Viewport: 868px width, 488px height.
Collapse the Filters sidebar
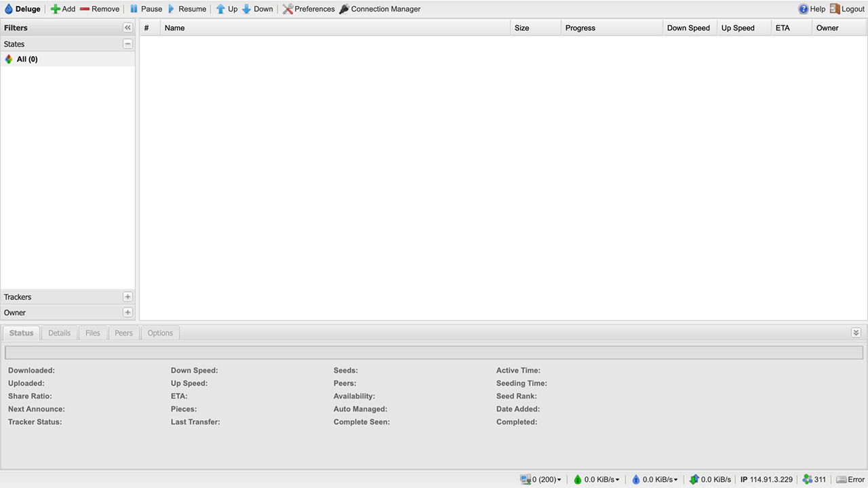pyautogui.click(x=127, y=28)
